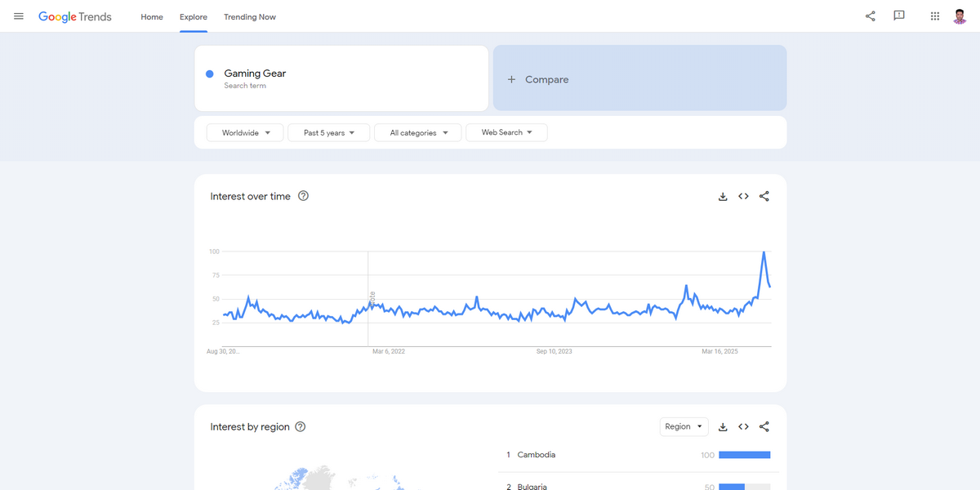This screenshot has width=980, height=490.
Task: Click the share icon in top bar
Action: 871,16
